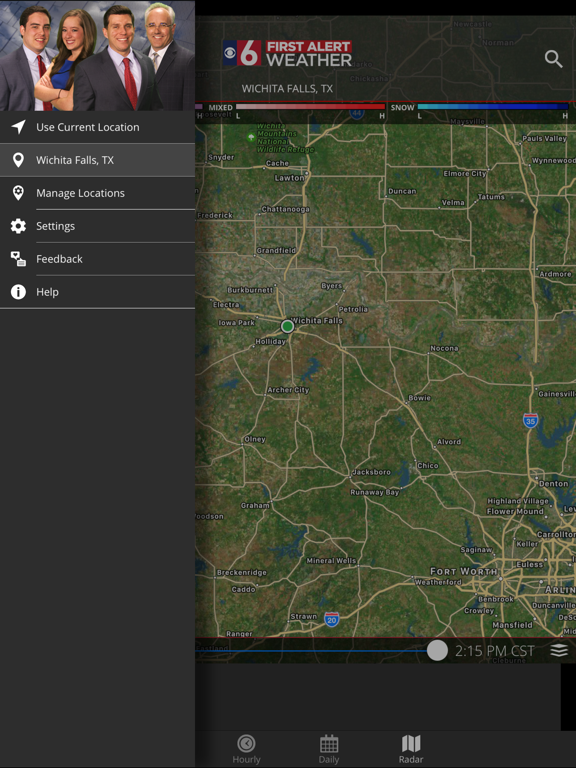
Task: Tap the Denton label on map
Action: (553, 483)
